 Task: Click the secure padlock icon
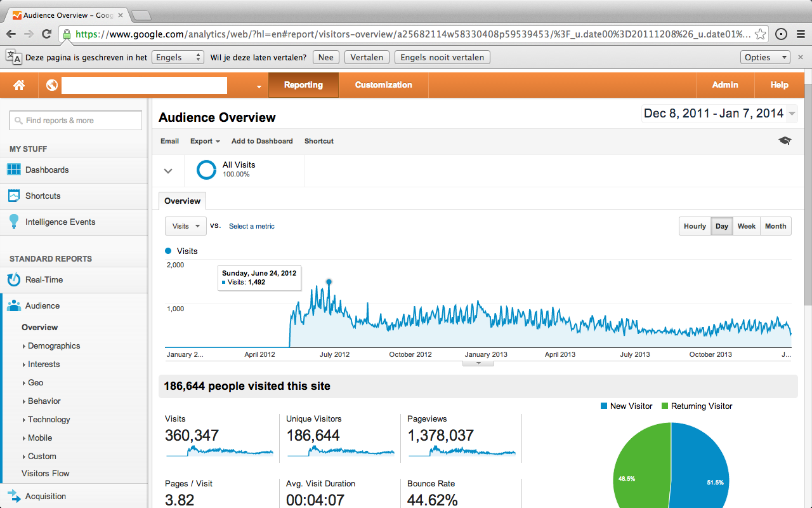tap(67, 34)
